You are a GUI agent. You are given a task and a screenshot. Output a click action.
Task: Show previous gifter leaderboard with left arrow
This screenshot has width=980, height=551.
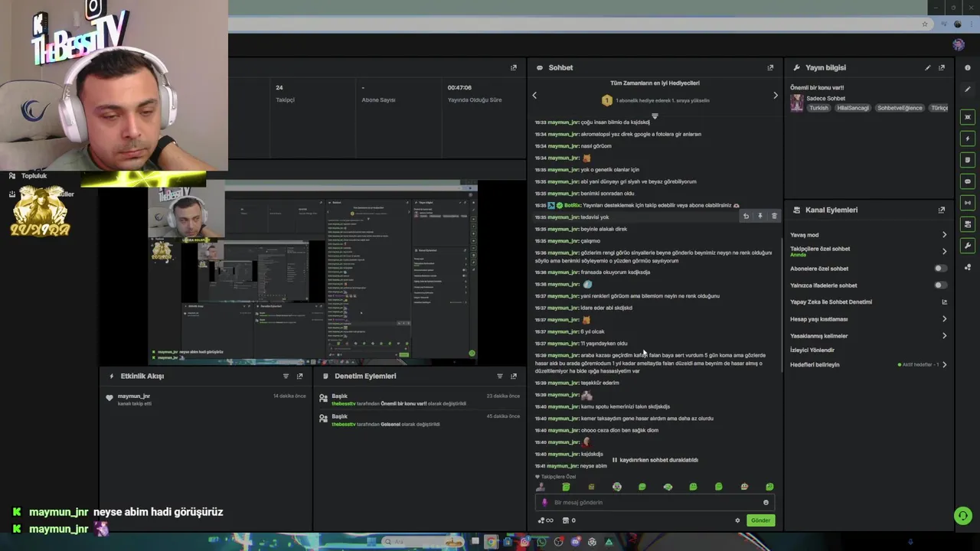[x=534, y=96]
